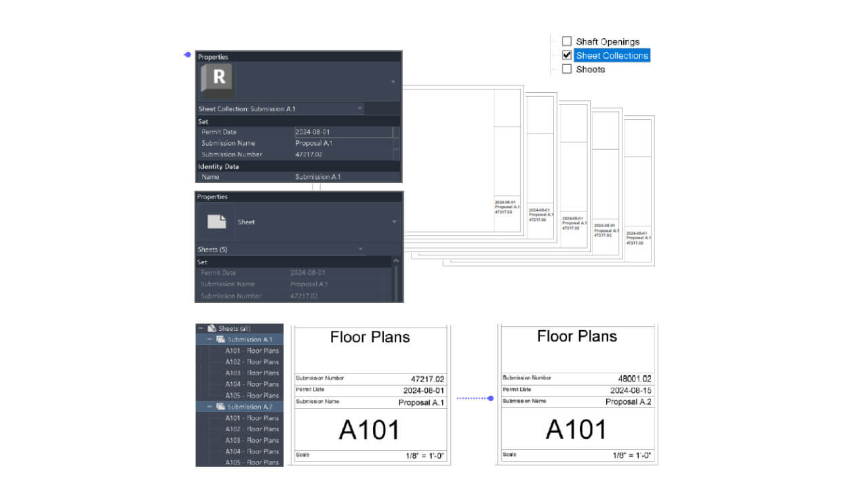Open the Sheets (5) filter dropdown
Screen dimensions: 868x488
tap(280, 249)
